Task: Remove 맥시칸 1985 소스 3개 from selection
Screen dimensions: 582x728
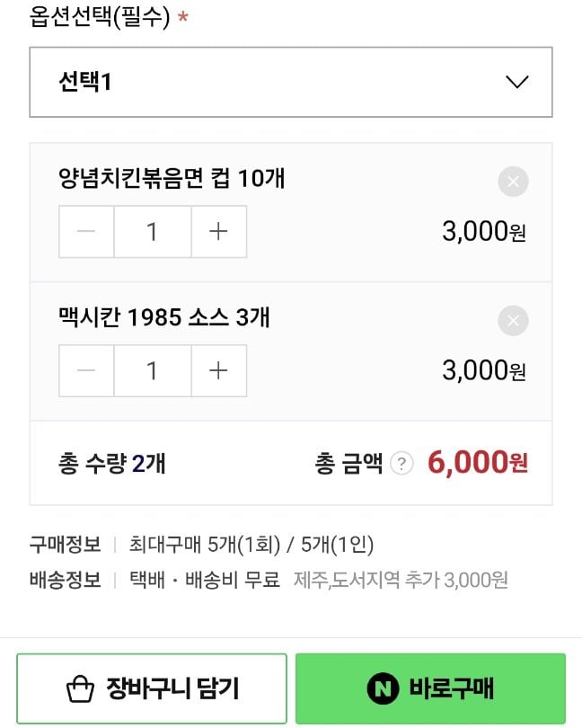Action: pyautogui.click(x=513, y=321)
